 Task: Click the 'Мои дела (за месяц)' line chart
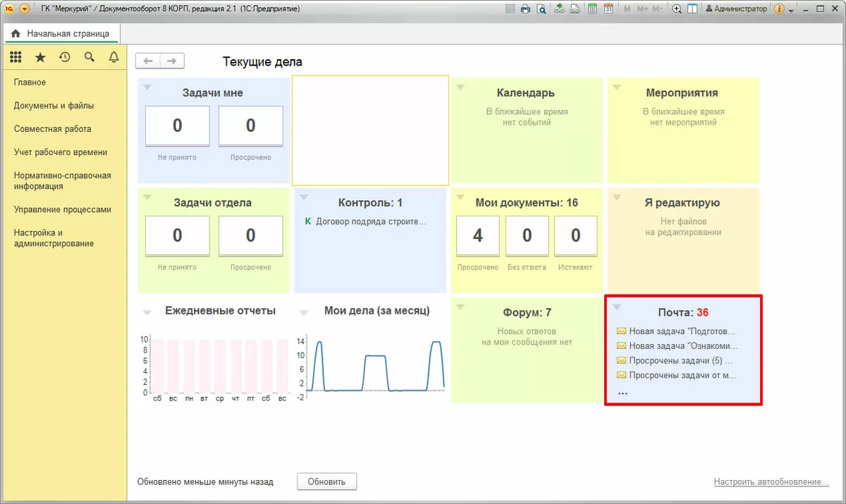point(371,365)
